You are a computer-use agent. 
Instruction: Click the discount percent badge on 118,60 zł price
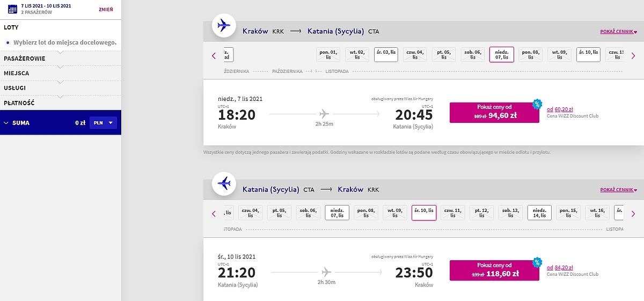coord(537,262)
